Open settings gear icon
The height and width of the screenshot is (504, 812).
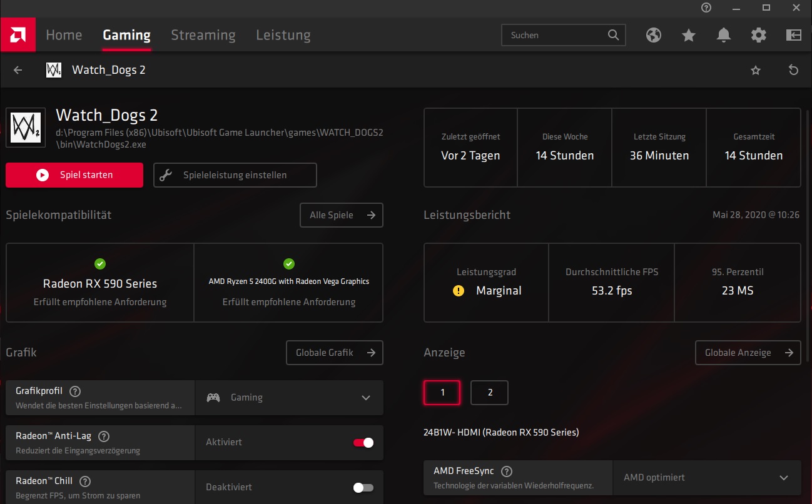point(759,35)
